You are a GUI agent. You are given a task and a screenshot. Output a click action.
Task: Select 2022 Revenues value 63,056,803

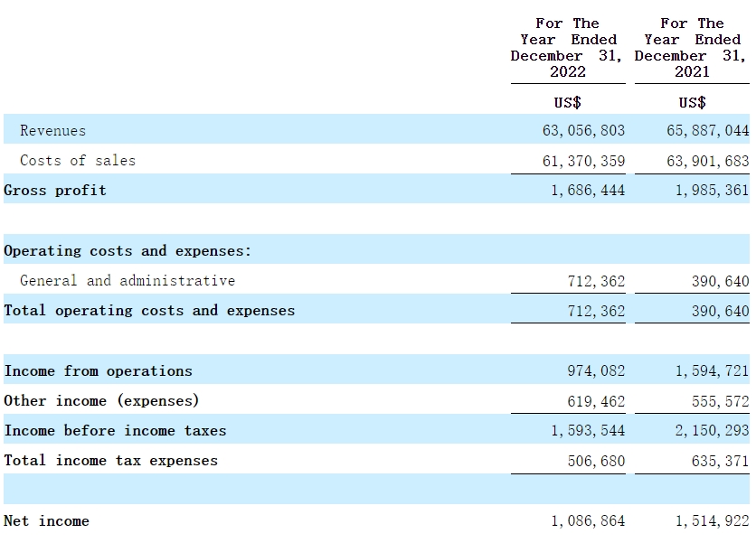583,131
